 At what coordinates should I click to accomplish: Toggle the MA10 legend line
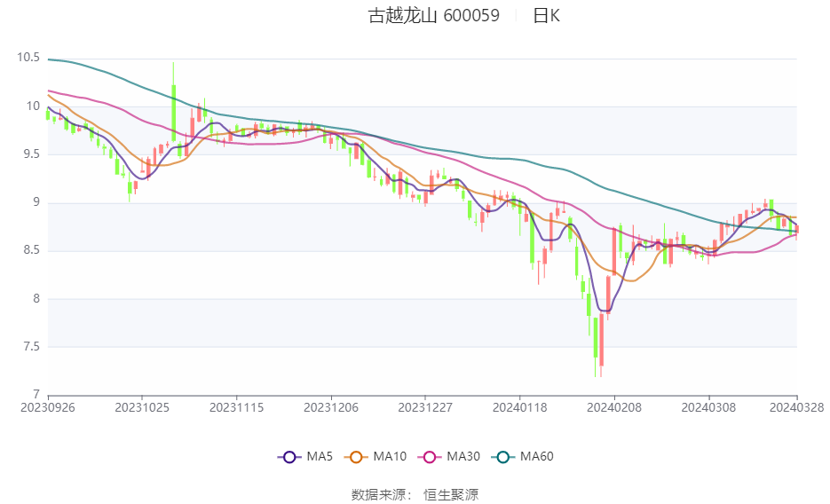(x=375, y=456)
